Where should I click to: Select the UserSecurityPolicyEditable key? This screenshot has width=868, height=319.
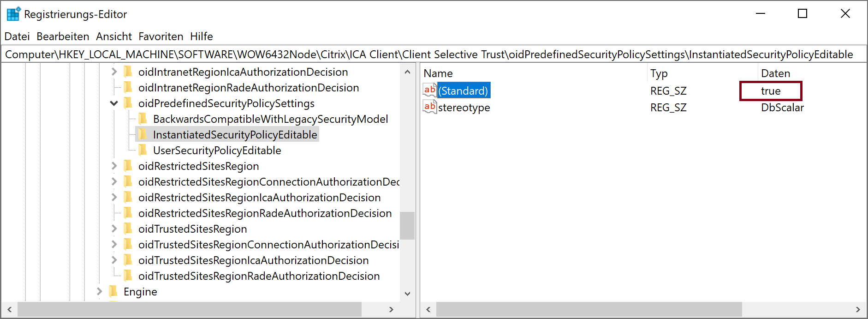coord(217,150)
